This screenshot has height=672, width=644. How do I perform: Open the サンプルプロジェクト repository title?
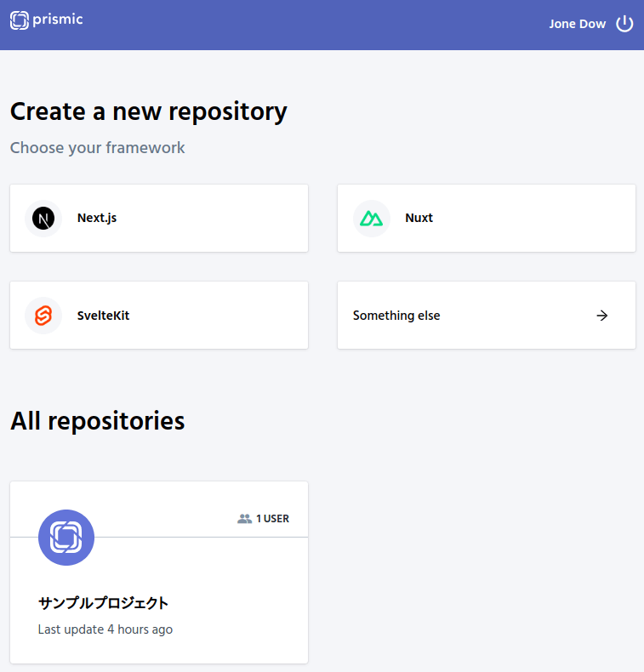point(103,603)
